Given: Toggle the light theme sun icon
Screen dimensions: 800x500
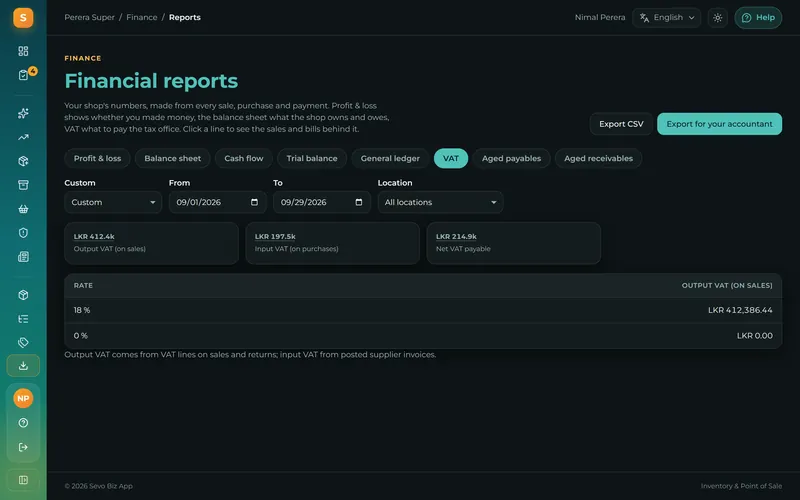Looking at the screenshot, I should point(717,18).
